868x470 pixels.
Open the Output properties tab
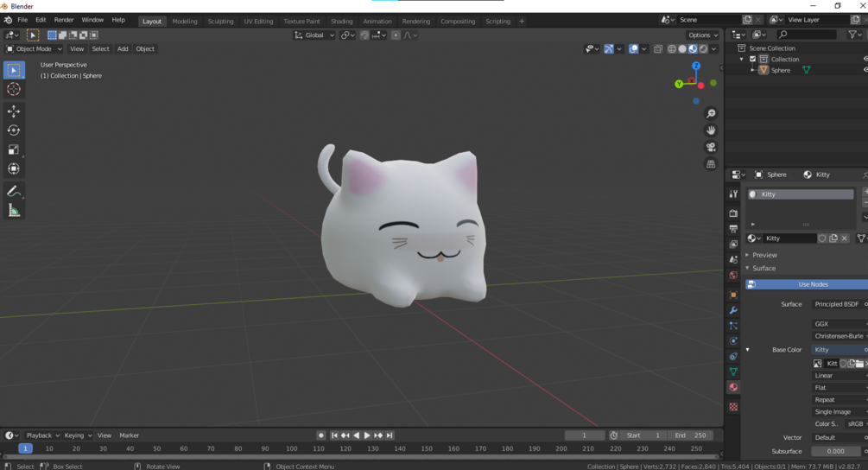tap(733, 229)
